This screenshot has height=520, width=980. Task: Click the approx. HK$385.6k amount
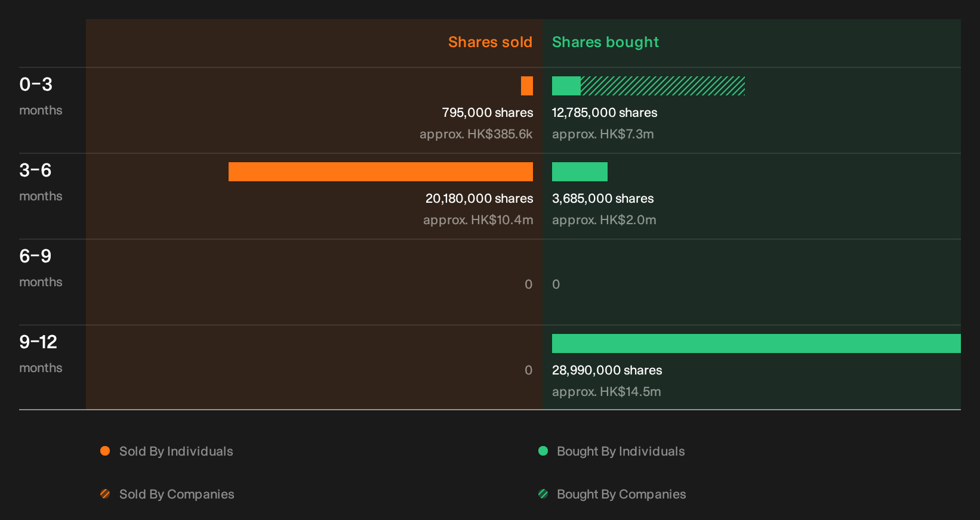[x=476, y=134]
